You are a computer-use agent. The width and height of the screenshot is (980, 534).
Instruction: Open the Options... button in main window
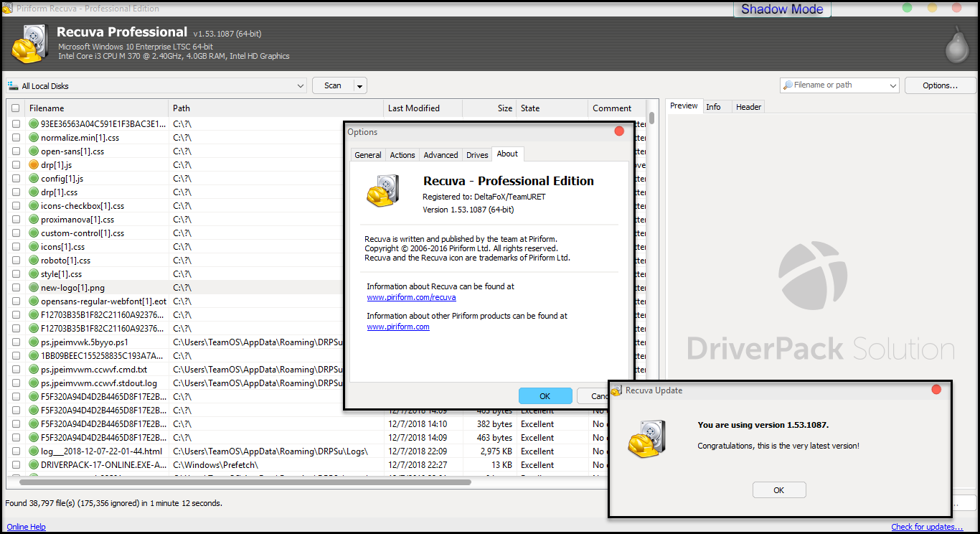pyautogui.click(x=940, y=85)
